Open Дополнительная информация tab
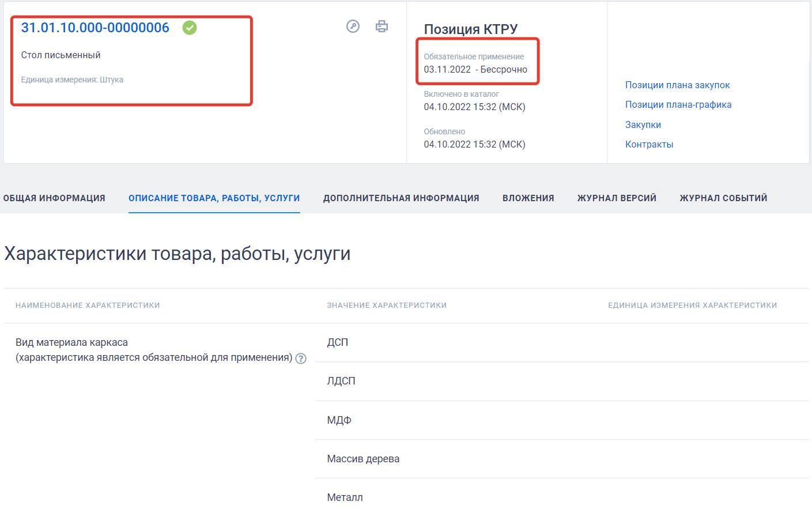The height and width of the screenshot is (513, 812). 401,198
